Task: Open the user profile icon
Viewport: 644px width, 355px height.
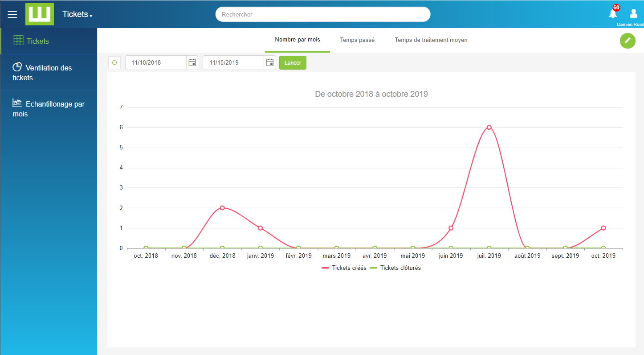Action: [633, 14]
